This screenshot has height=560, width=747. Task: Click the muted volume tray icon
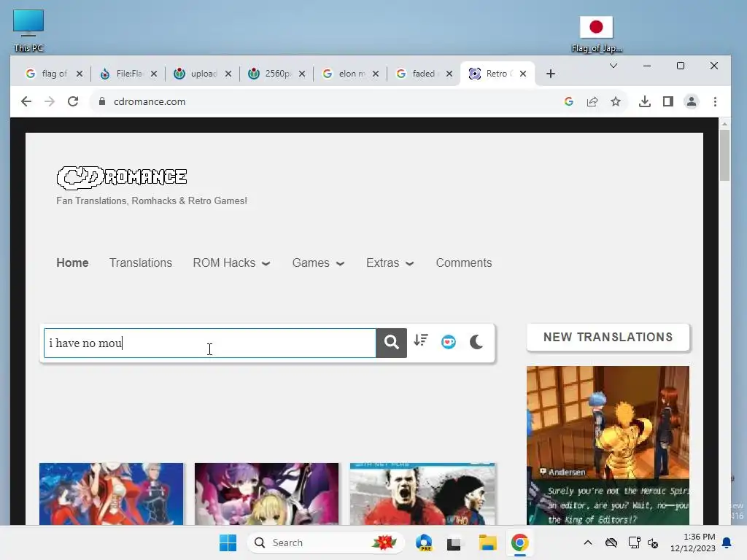point(653,542)
